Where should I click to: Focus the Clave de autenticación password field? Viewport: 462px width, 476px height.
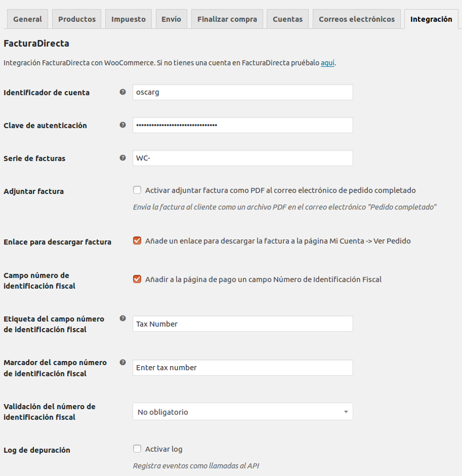(x=243, y=125)
